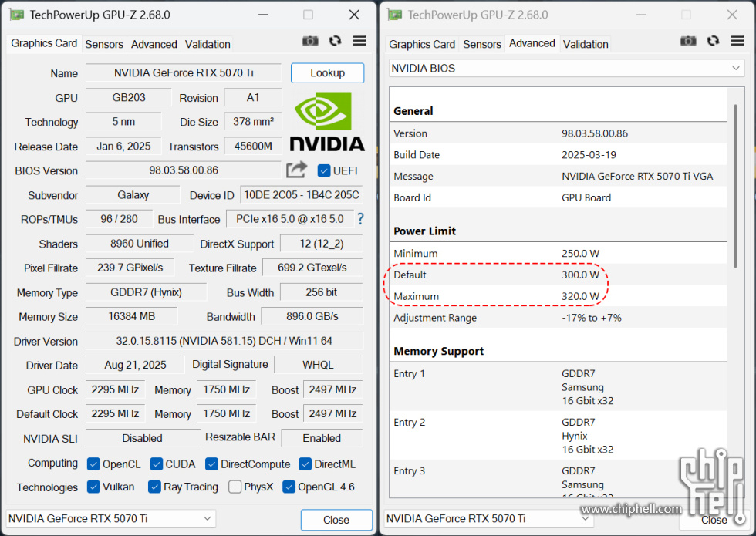The height and width of the screenshot is (536, 756).
Task: Open the GPU selector dropdown in left window
Action: tap(111, 518)
